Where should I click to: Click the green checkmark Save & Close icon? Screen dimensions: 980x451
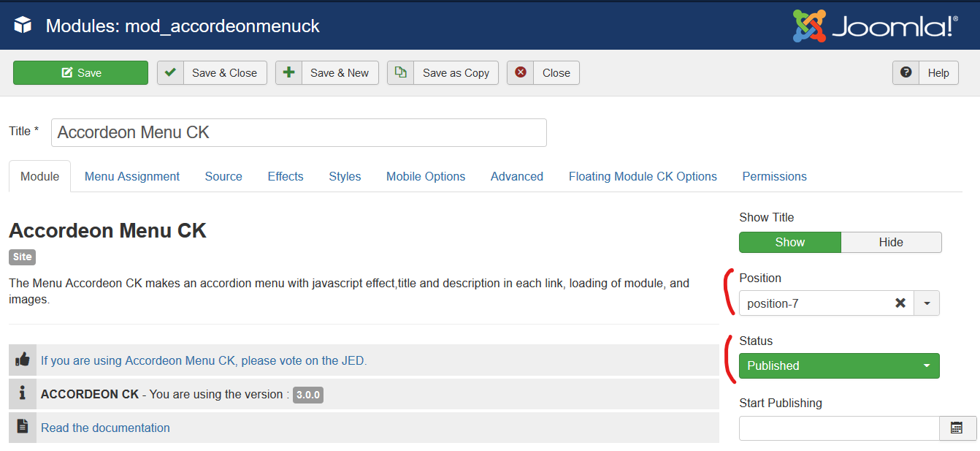(170, 72)
